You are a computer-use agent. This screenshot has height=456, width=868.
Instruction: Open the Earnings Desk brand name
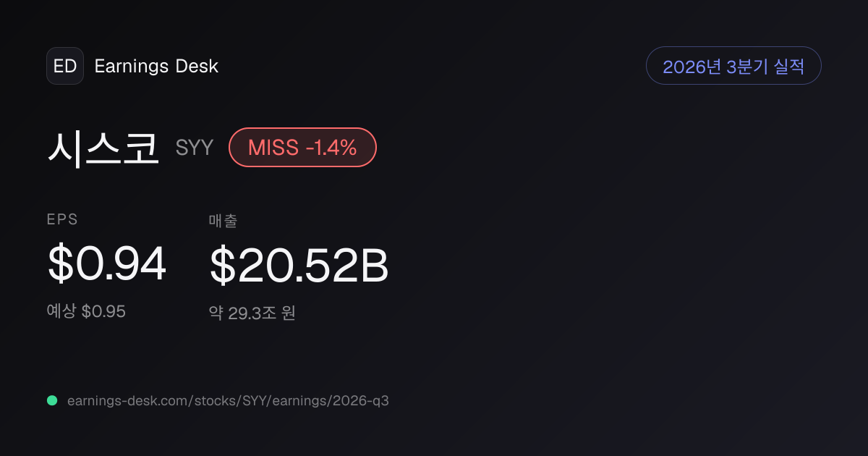(156, 67)
